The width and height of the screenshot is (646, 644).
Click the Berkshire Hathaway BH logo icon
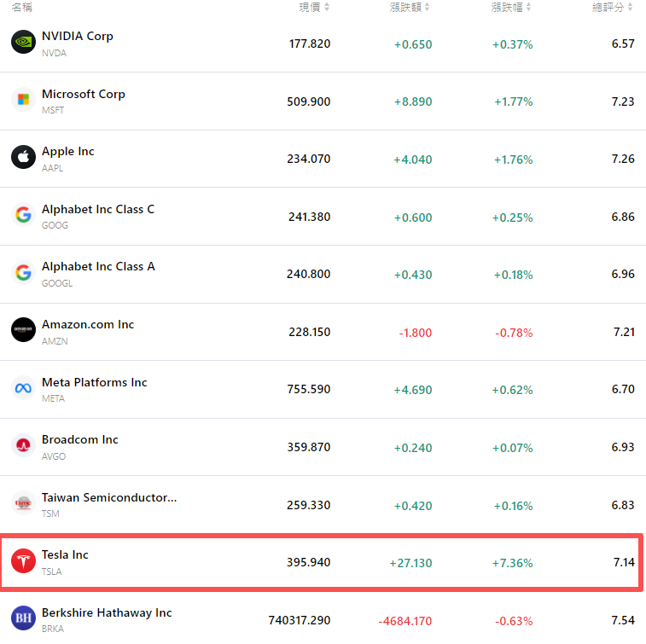click(23, 618)
